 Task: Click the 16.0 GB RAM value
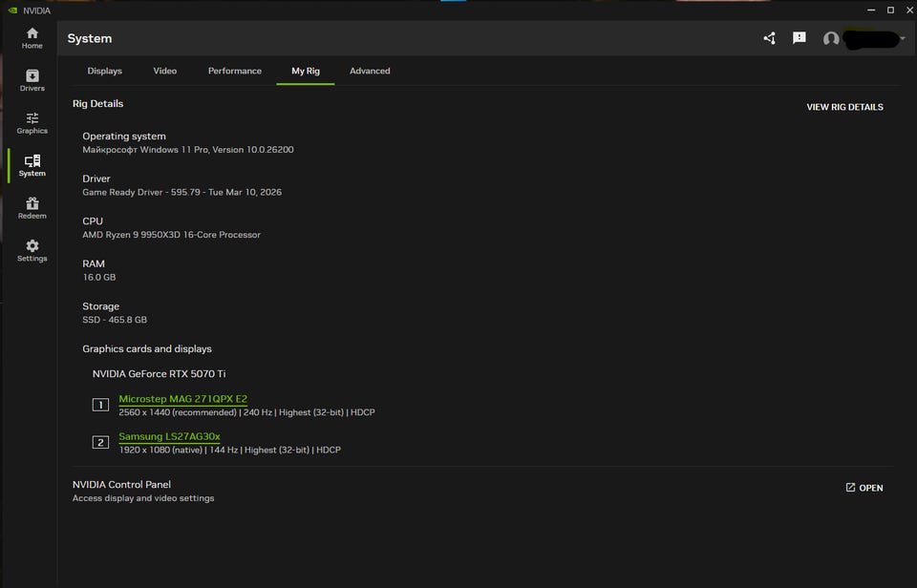(98, 277)
